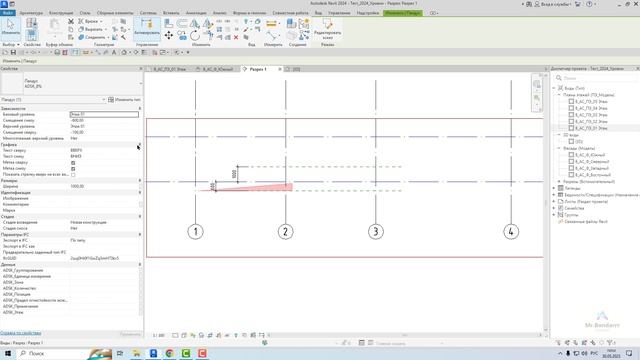Open the navigation wheel in view
The height and width of the screenshot is (360, 640).
click(x=537, y=84)
